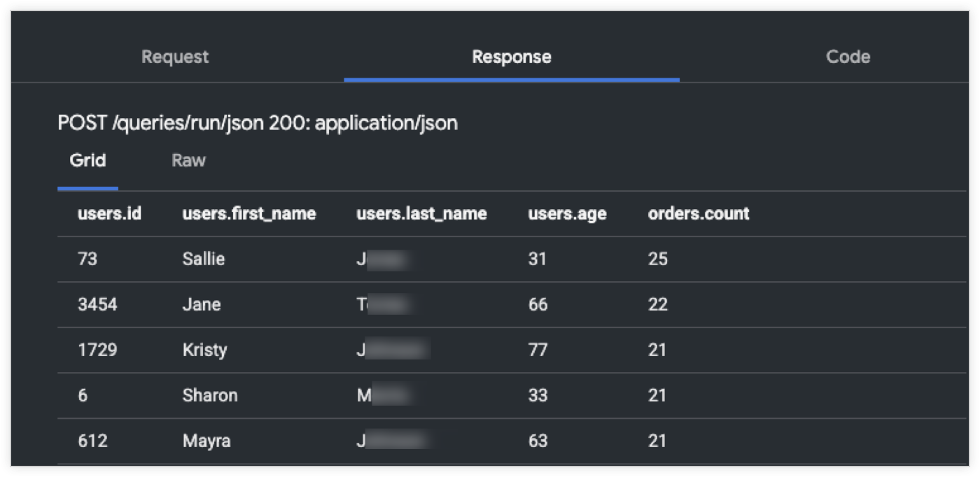This screenshot has height=477, width=980.
Task: Select the cell with user id 3454
Action: coord(97,304)
